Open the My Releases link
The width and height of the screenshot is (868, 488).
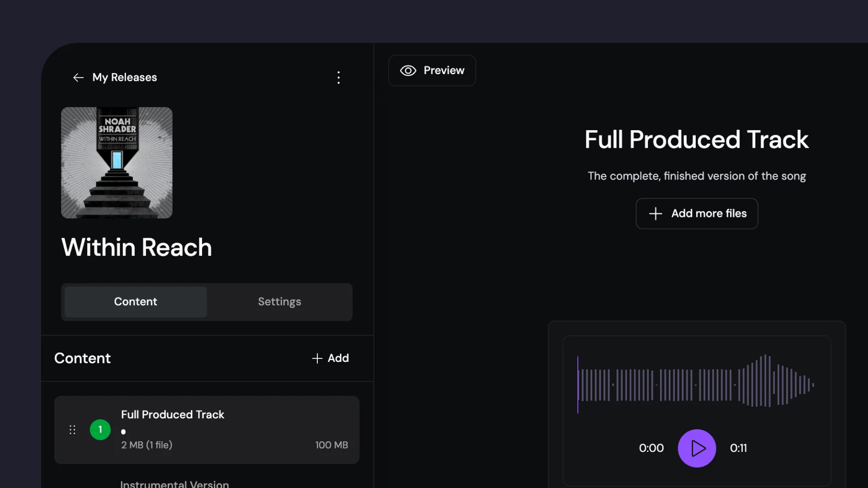click(125, 78)
